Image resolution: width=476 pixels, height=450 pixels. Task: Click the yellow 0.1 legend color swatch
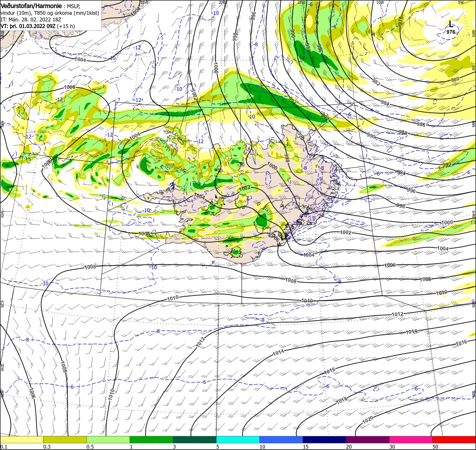pos(21,440)
